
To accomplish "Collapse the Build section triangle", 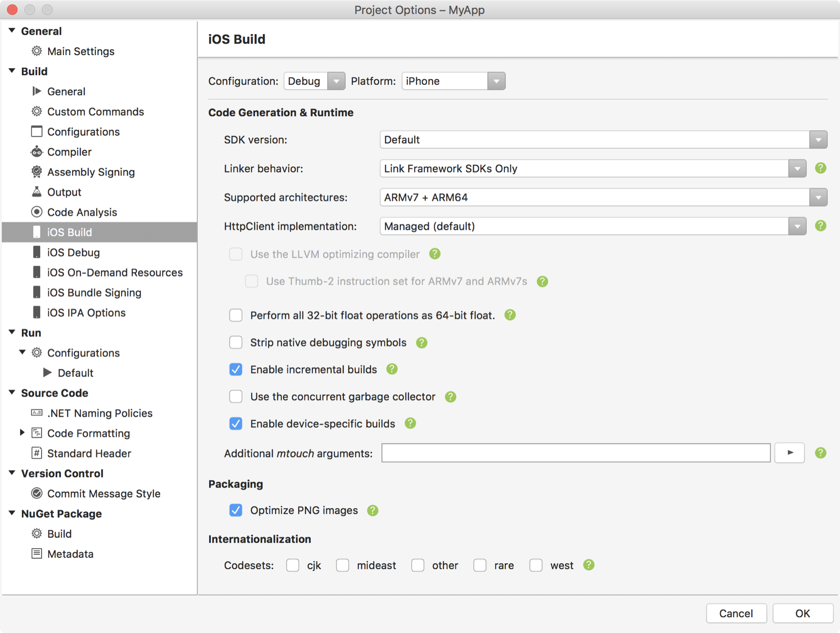I will pos(12,71).
